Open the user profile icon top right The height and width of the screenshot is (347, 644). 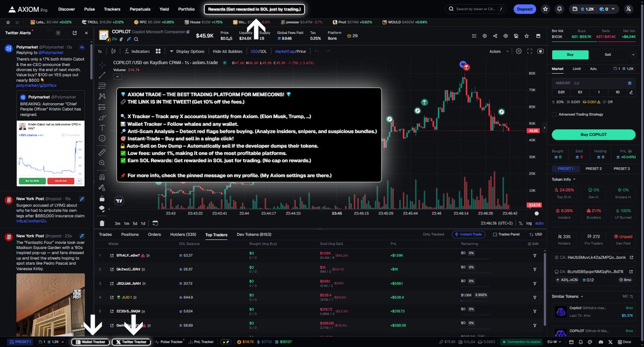tap(628, 9)
